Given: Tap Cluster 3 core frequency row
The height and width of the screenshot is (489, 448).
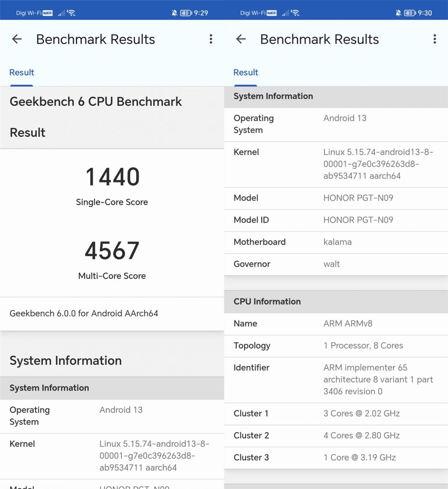Looking at the screenshot, I should [x=336, y=458].
